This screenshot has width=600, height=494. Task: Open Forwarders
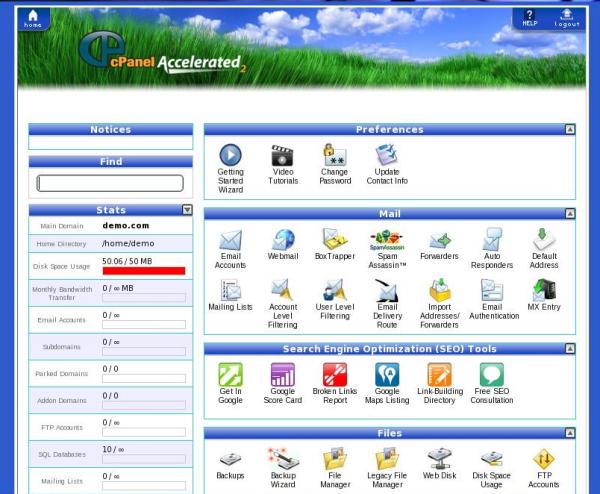(439, 245)
